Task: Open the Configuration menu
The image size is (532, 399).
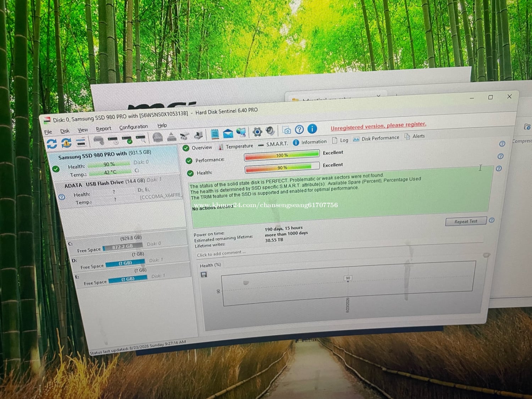Action: click(x=133, y=127)
